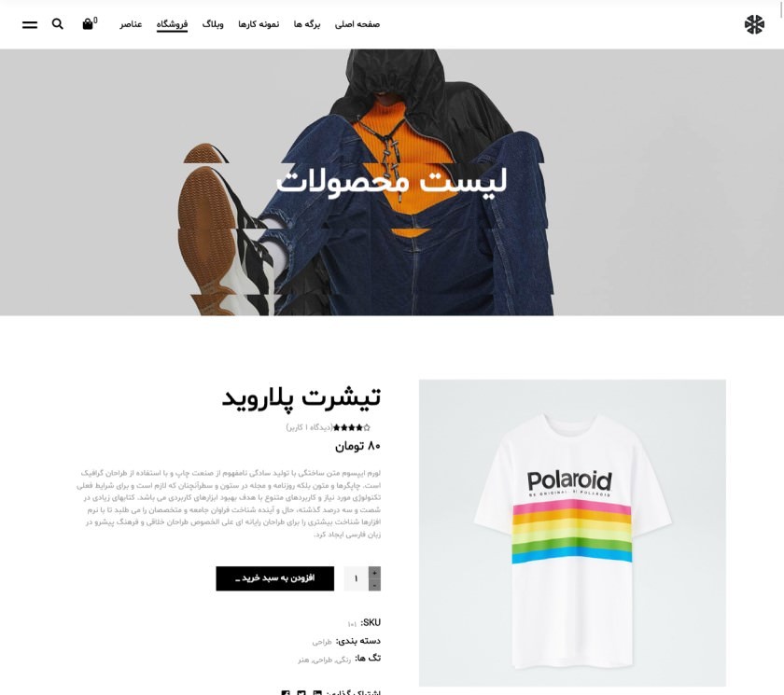Click افزودن به سبد خرید button

275,578
